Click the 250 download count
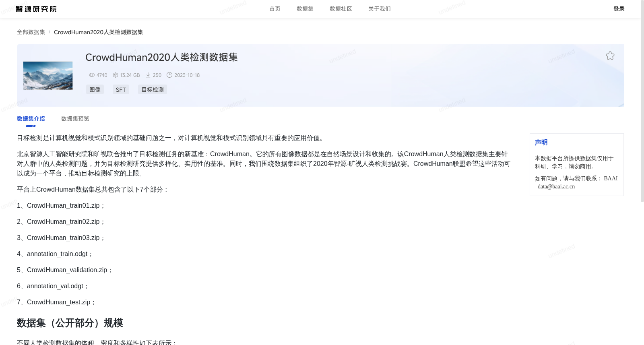Screen dimensions: 644x345 [x=157, y=75]
